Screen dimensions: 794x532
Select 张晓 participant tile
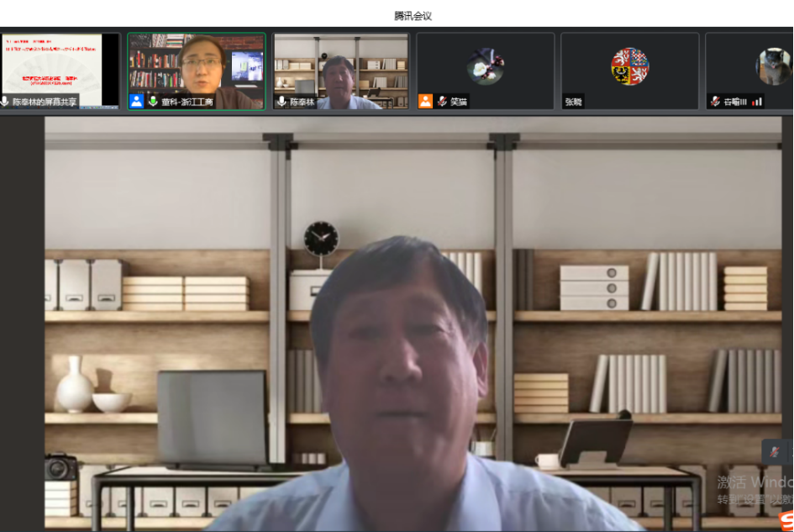pos(630,71)
